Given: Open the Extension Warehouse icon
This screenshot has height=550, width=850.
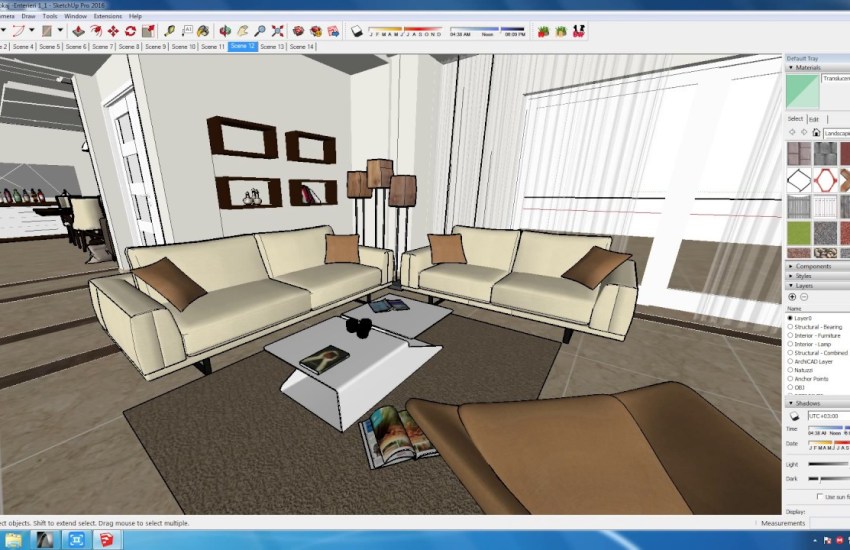Looking at the screenshot, I should 315,31.
